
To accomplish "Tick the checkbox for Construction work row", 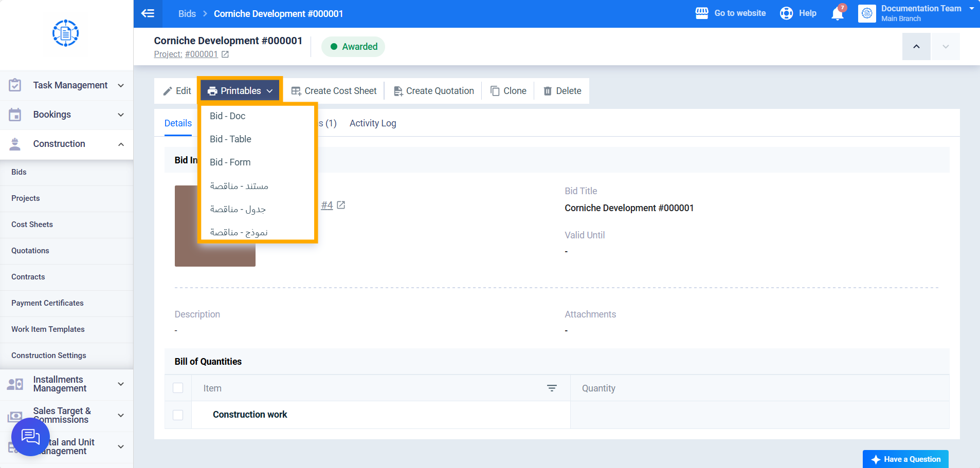I will [178, 415].
